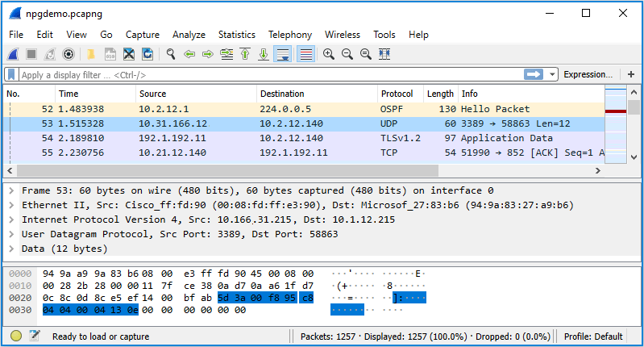Restart the current capture
This screenshot has height=347, width=644.
click(50, 54)
